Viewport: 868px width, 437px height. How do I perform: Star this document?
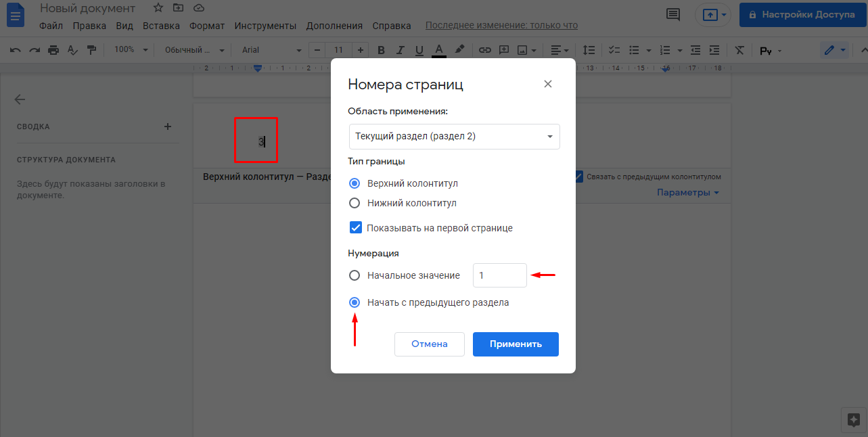tap(158, 8)
